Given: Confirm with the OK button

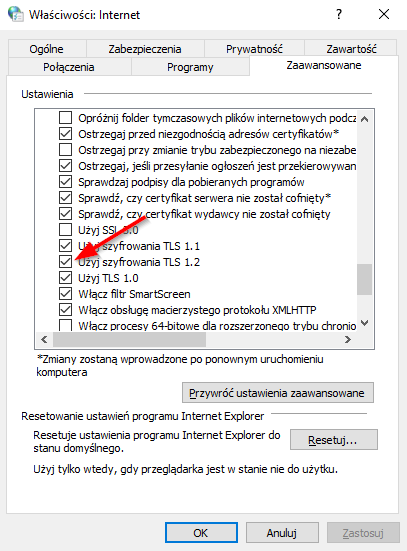Looking at the screenshot, I should point(201,533).
